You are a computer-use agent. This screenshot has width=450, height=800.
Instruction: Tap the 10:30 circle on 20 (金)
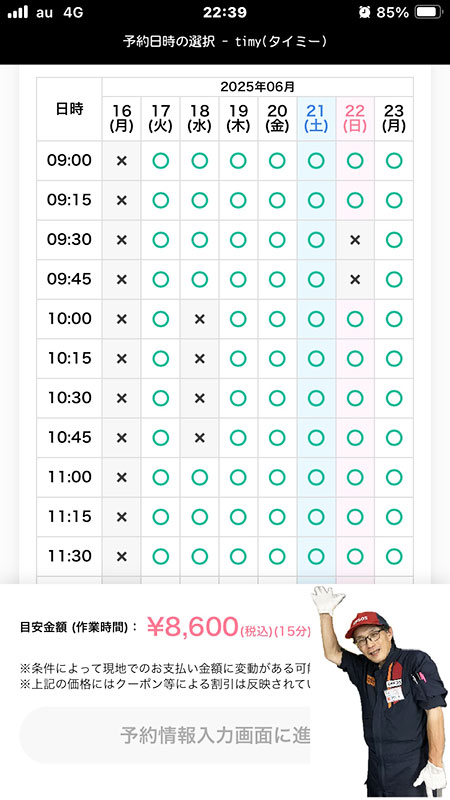(x=277, y=398)
